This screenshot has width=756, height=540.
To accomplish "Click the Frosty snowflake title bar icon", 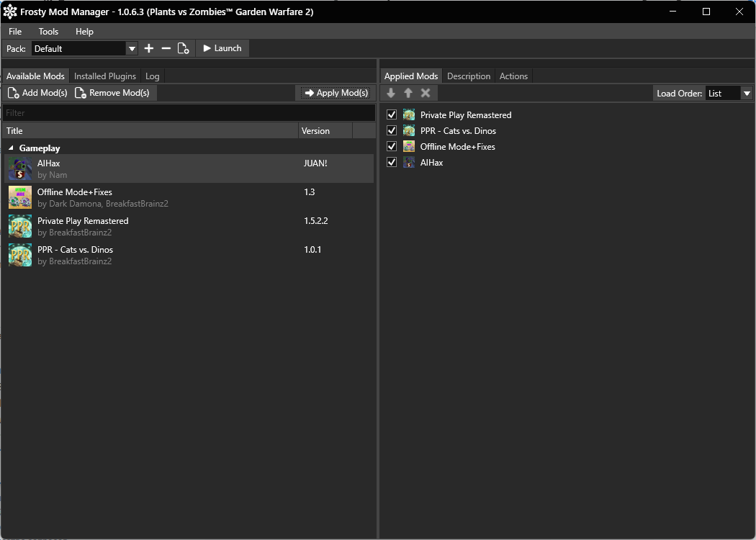I will tap(9, 12).
